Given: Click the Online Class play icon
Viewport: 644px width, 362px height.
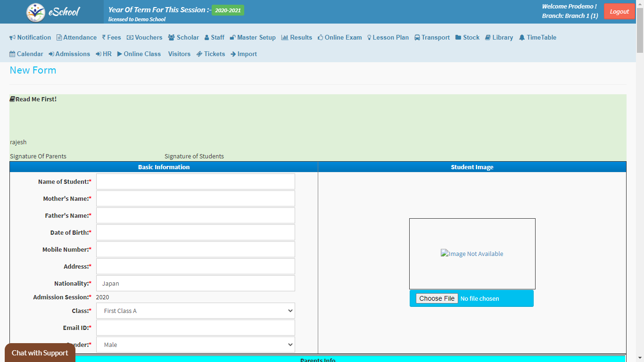Looking at the screenshot, I should [120, 54].
